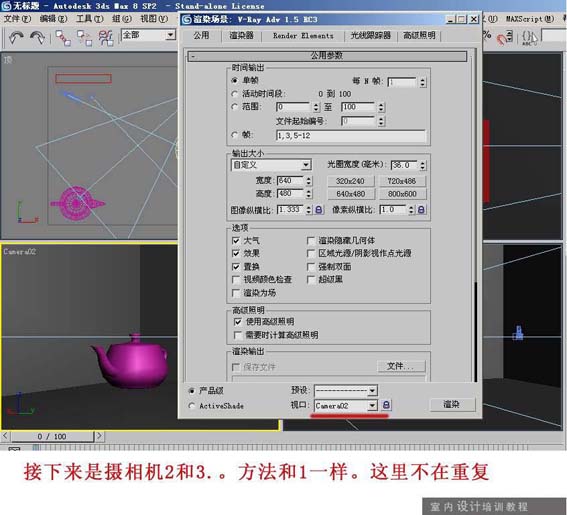Click timeline next frame arrow
The width and height of the screenshot is (567, 515).
(x=99, y=436)
